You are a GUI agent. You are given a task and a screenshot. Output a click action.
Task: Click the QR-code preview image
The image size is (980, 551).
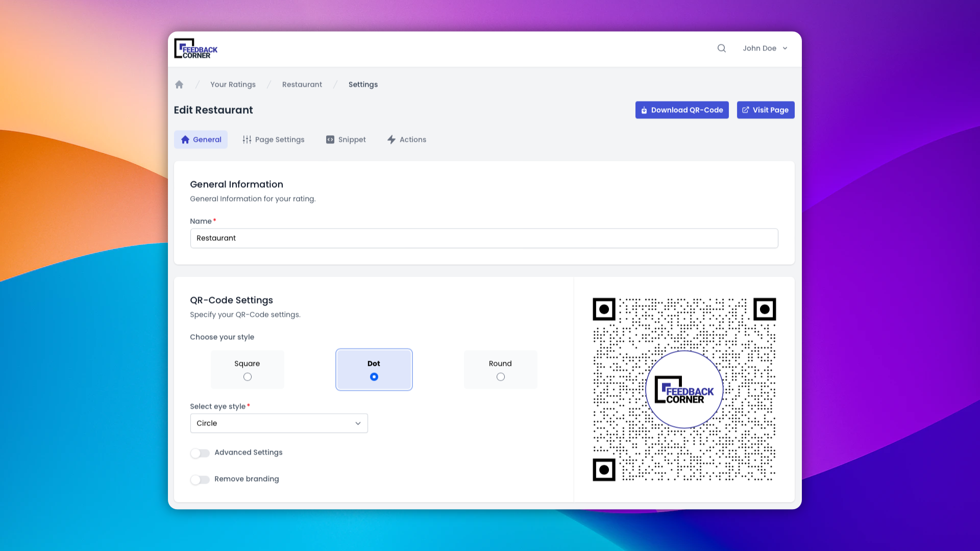[684, 390]
